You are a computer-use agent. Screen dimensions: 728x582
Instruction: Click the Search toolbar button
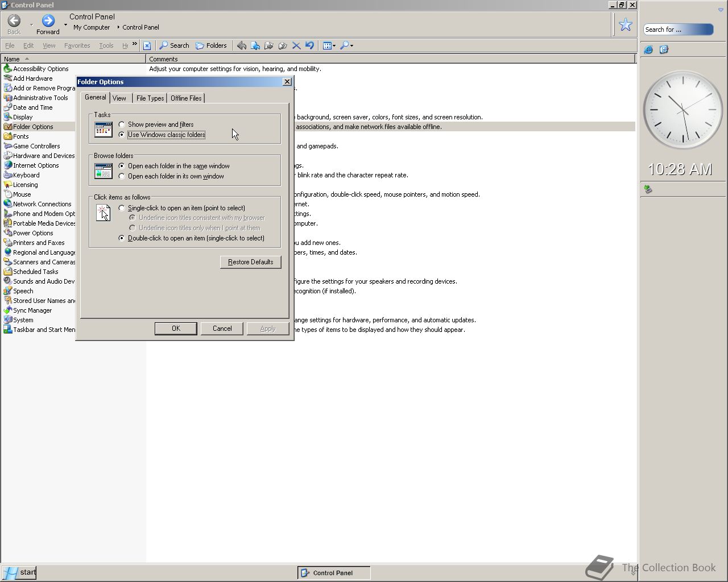click(x=174, y=45)
